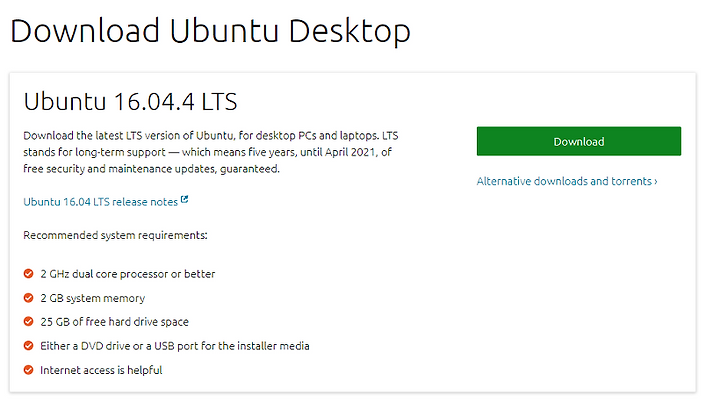The width and height of the screenshot is (720, 403).
Task: Click check icon beside DVD drive requirement
Action: tap(28, 346)
